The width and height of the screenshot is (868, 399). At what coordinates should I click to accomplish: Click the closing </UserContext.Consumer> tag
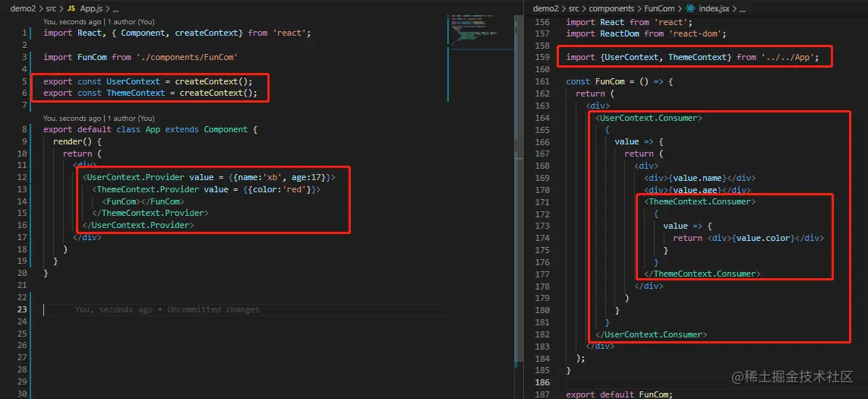(651, 334)
